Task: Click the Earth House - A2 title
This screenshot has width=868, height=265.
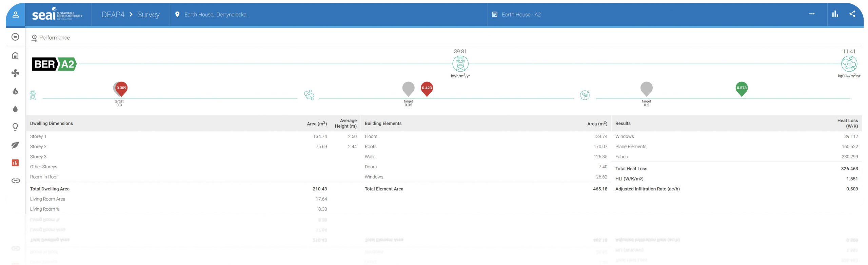Action: 521,15
